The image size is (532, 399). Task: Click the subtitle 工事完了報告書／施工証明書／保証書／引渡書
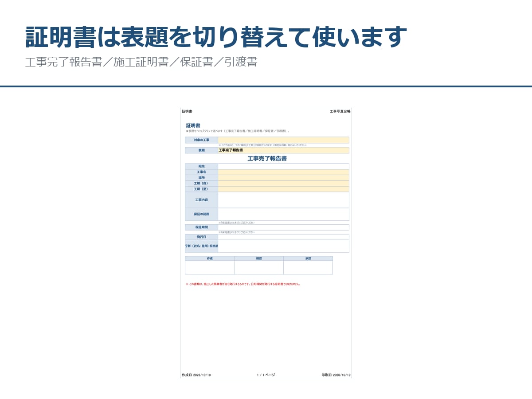point(141,62)
